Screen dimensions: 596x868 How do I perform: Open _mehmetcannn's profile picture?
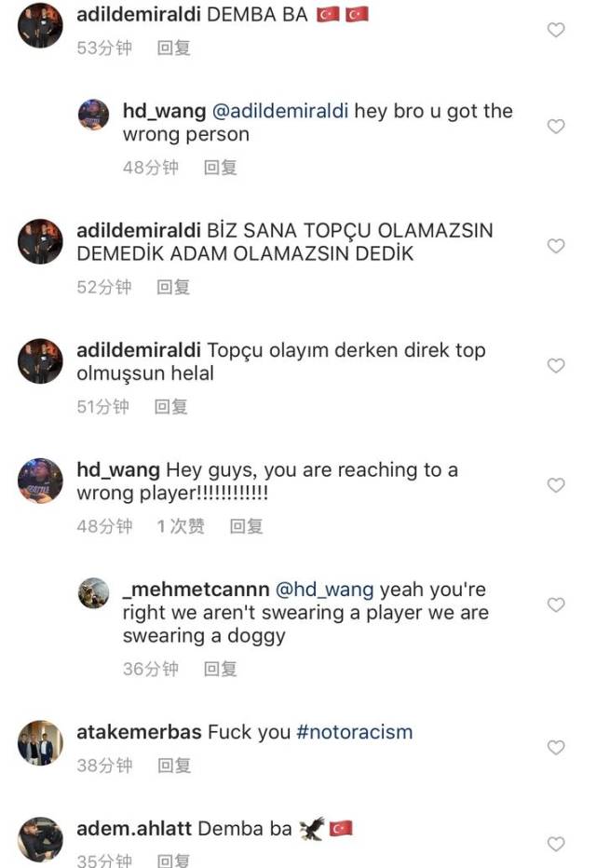pos(93,593)
